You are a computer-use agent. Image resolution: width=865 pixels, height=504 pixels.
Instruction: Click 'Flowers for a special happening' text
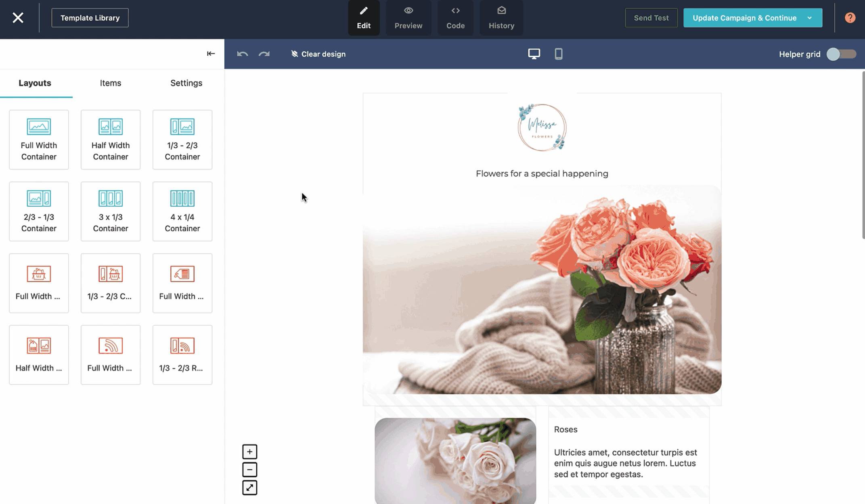tap(542, 174)
